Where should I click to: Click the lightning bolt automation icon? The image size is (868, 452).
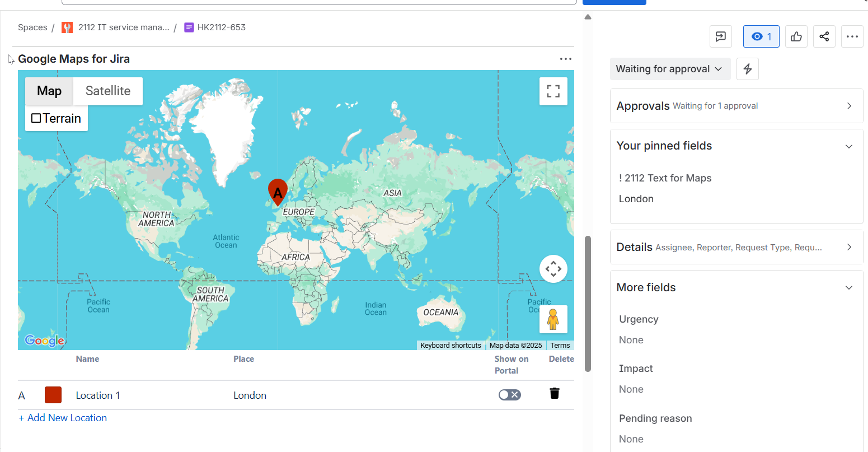[747, 69]
